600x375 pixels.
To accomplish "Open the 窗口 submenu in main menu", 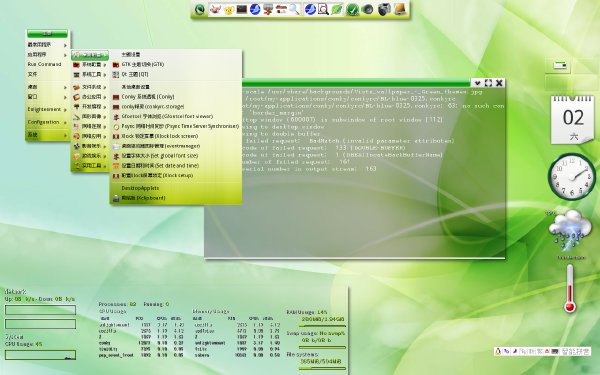I will [x=47, y=97].
